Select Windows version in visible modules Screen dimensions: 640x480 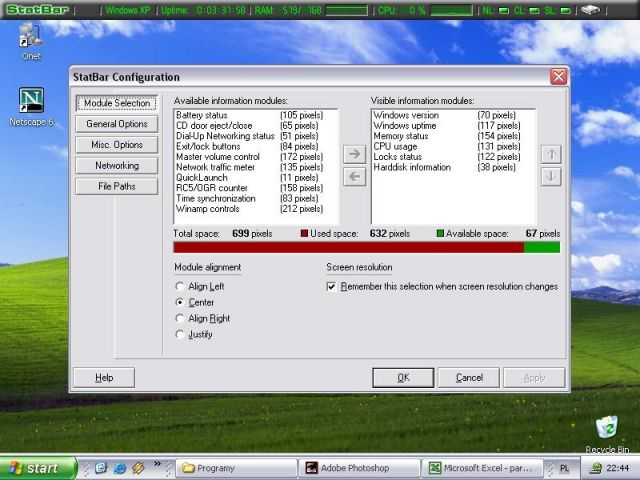click(453, 115)
